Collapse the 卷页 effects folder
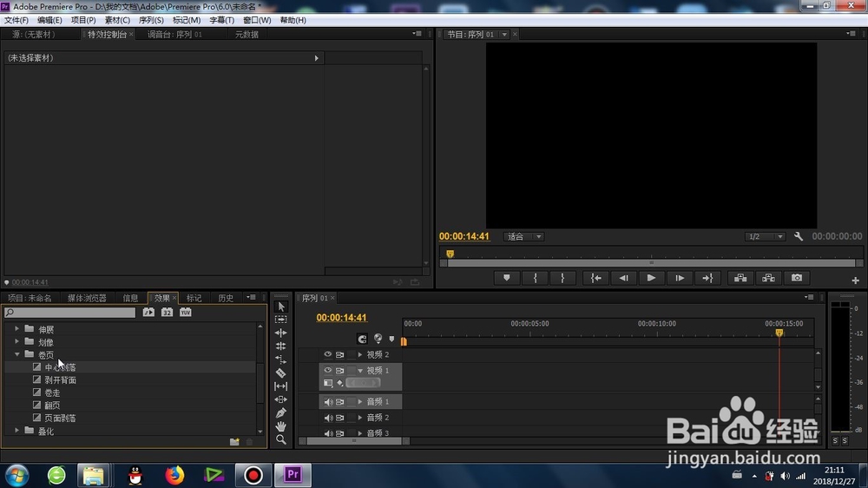The width and height of the screenshot is (868, 488). pos(16,354)
